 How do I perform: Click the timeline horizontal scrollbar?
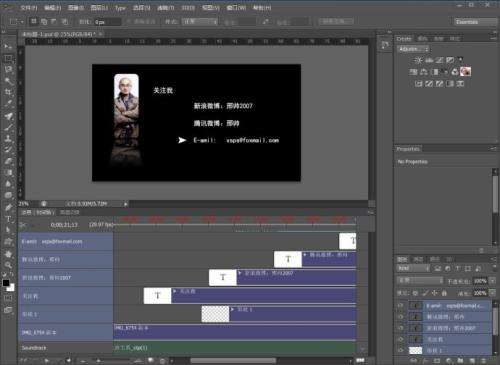click(233, 360)
